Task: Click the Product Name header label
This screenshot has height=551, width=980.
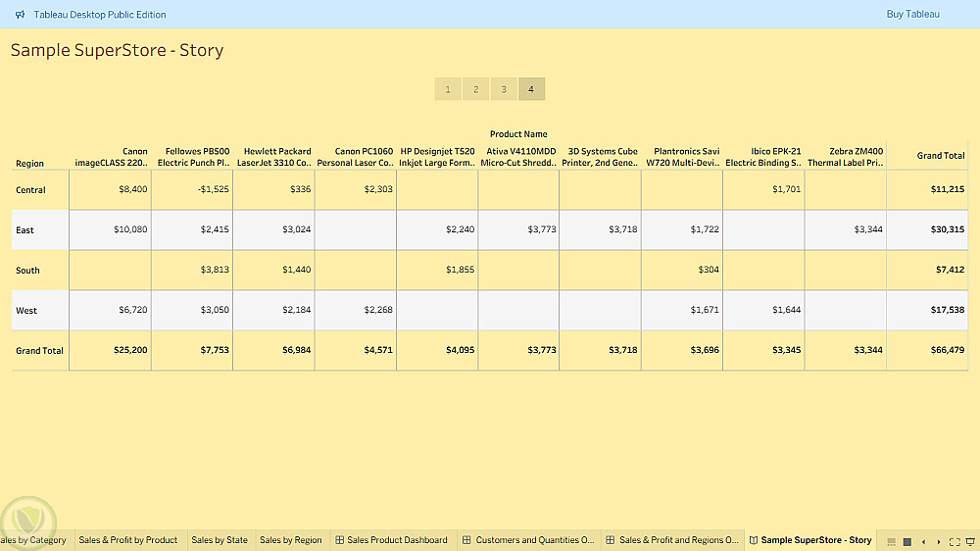Action: click(x=518, y=134)
